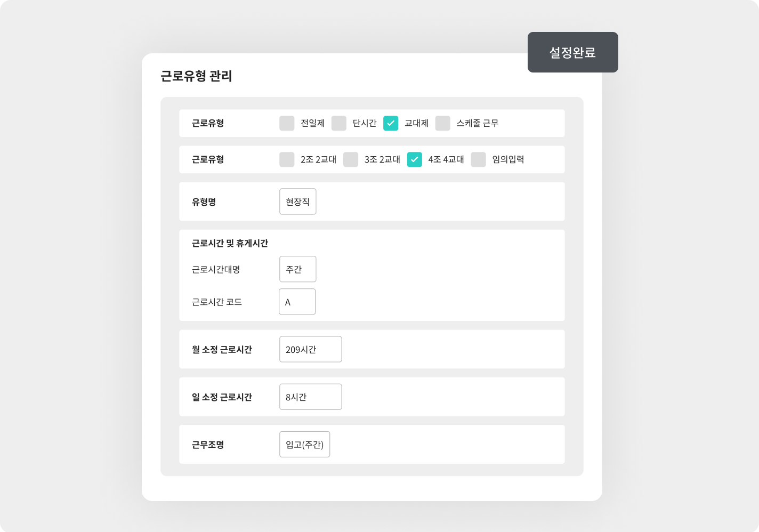Viewport: 759px width, 532px height.
Task: Click the 근로유형 관리 heading
Action: click(196, 76)
